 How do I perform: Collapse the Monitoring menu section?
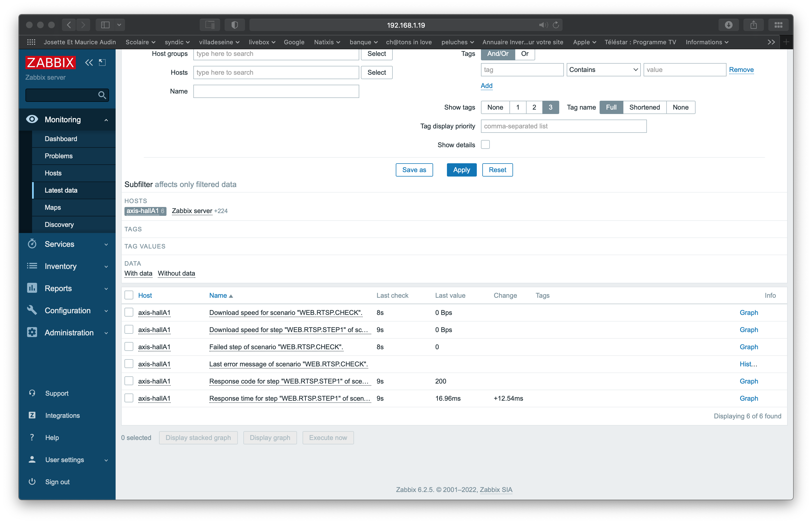pyautogui.click(x=106, y=120)
